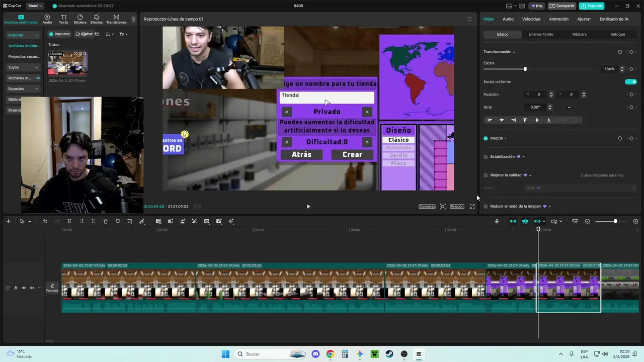Click the Portada cover button
644x362 pixels.
click(52, 288)
